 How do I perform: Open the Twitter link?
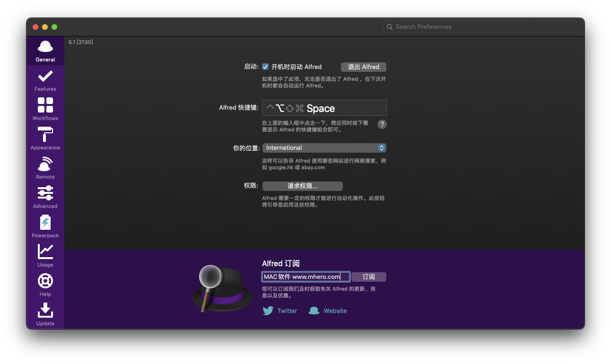(287, 311)
